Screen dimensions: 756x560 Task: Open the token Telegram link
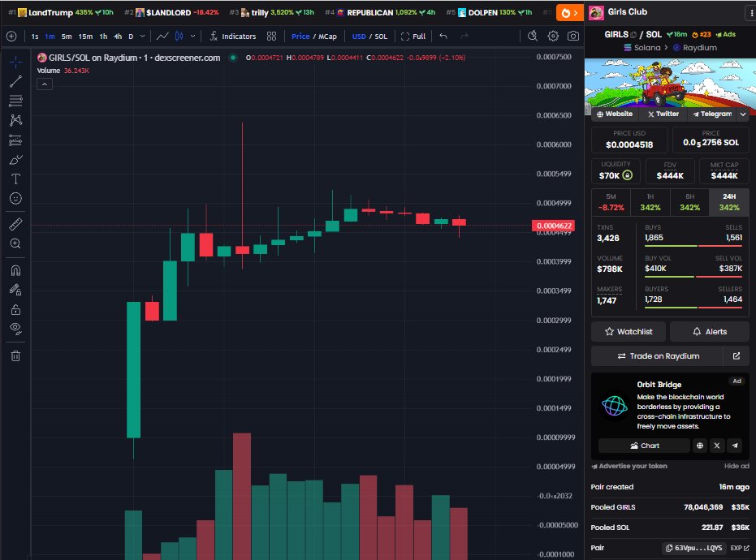tap(712, 114)
